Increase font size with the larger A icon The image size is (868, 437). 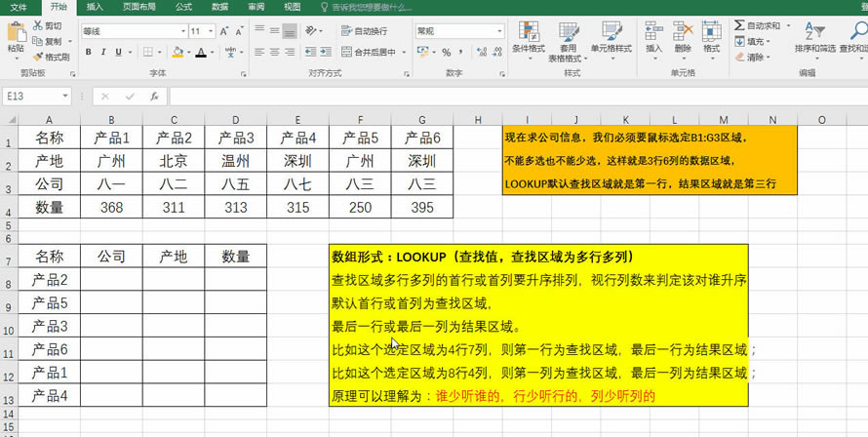[224, 31]
